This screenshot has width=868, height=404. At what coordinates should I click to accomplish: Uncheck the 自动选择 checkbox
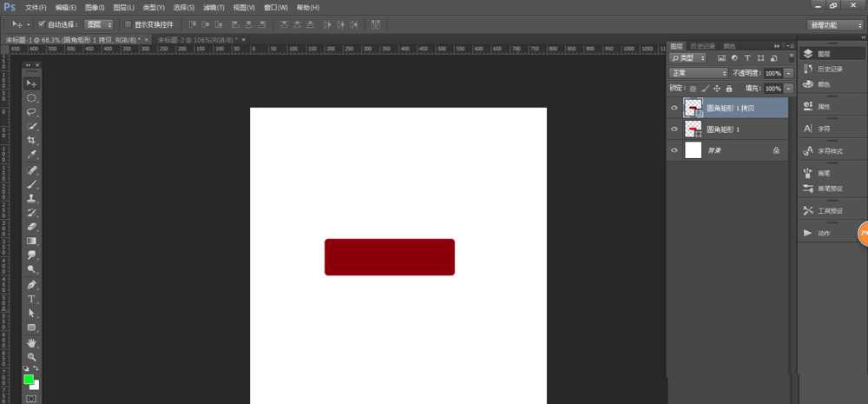coord(42,24)
